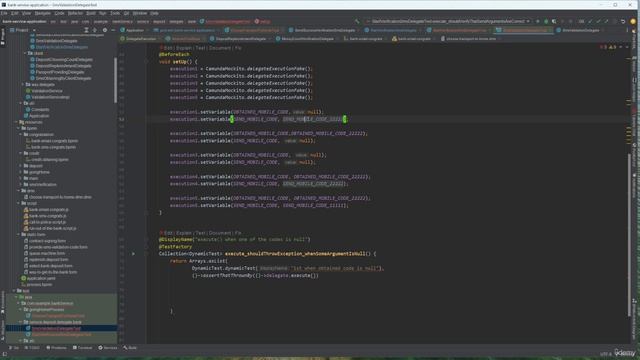640x360 pixels.
Task: Collapse the bpmn folder in tree
Action: pos(18,128)
